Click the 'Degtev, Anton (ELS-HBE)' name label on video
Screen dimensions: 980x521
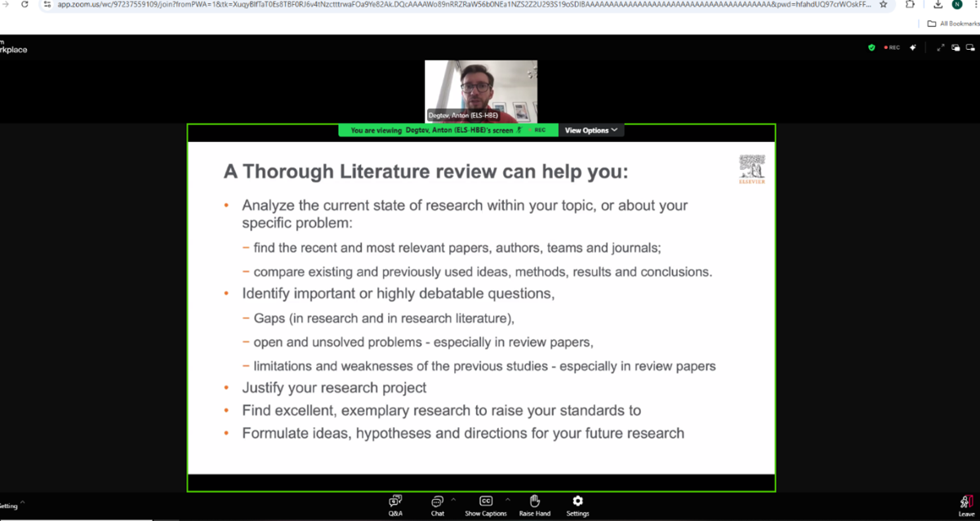[x=463, y=116]
